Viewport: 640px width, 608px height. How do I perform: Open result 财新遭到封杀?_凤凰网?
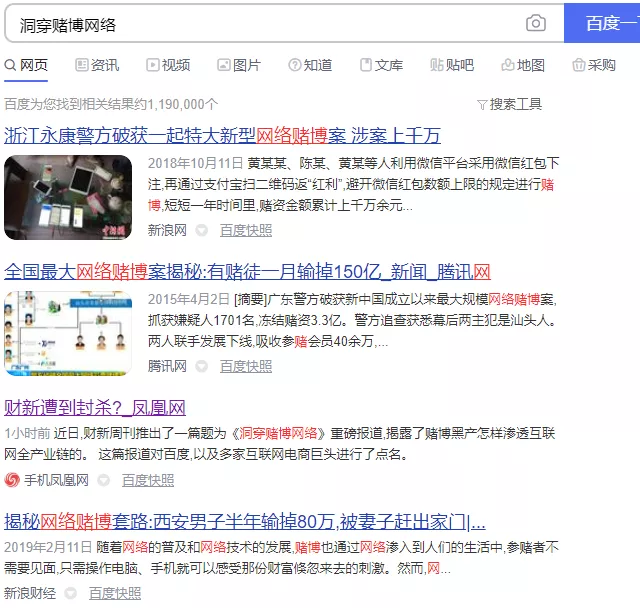point(95,408)
